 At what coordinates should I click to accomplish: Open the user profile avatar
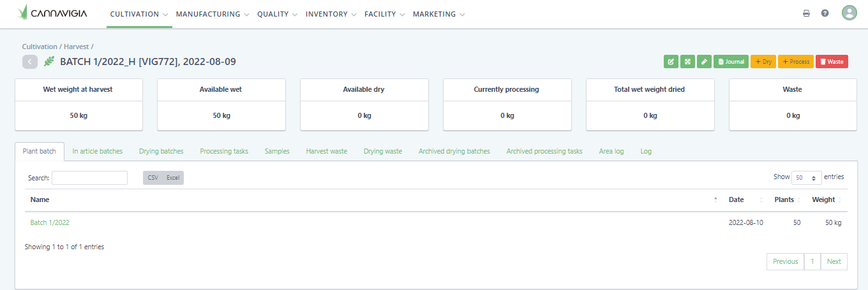point(849,13)
